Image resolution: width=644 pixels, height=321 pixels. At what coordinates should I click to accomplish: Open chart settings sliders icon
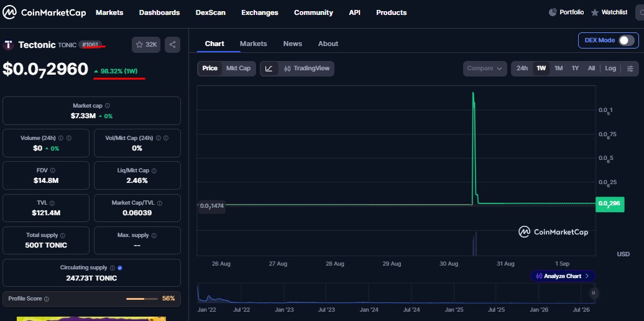pyautogui.click(x=630, y=68)
